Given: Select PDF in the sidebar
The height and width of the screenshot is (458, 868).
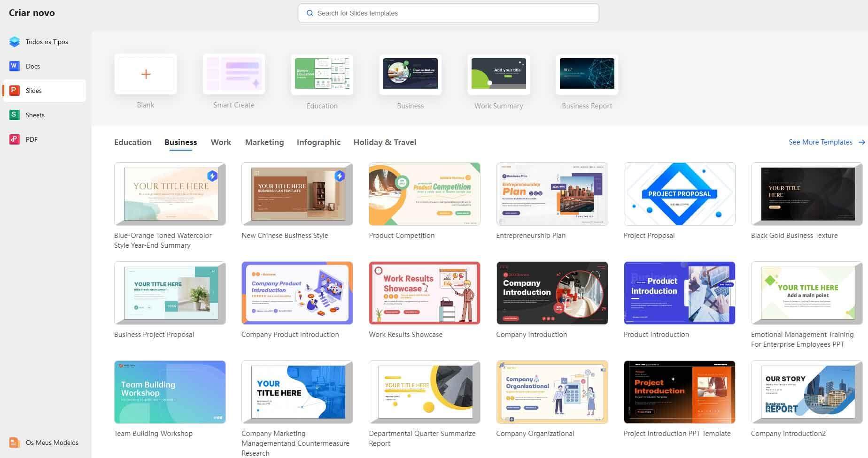Looking at the screenshot, I should click(45, 139).
